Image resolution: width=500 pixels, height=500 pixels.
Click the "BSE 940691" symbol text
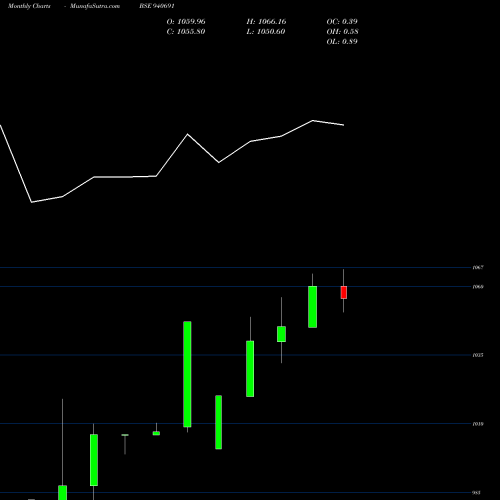click(157, 6)
